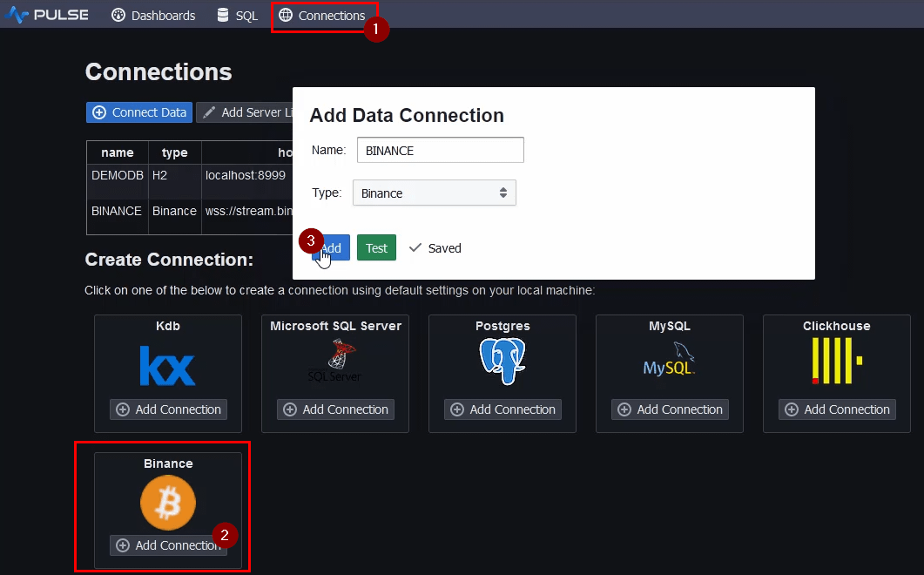Go to the Connections page
This screenshot has height=575, width=924.
(x=322, y=16)
